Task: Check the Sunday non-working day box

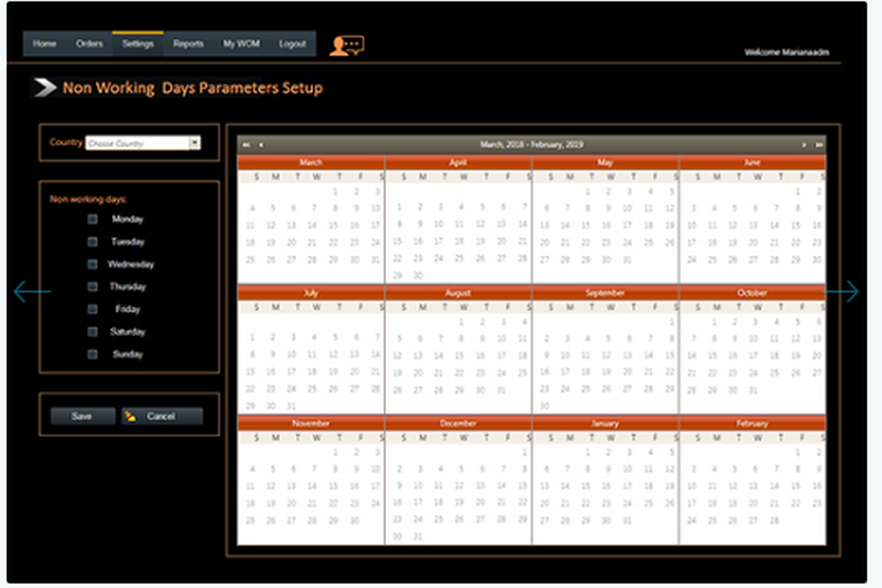Action: click(x=93, y=354)
